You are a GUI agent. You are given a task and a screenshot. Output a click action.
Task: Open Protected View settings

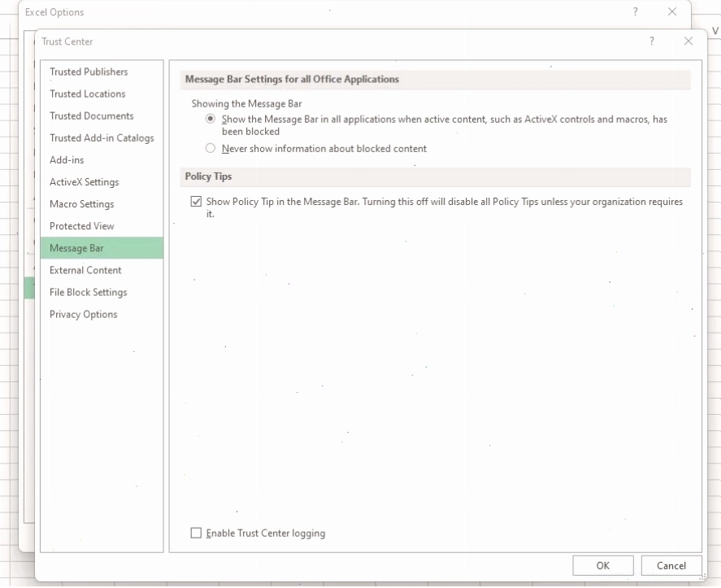pos(102,226)
